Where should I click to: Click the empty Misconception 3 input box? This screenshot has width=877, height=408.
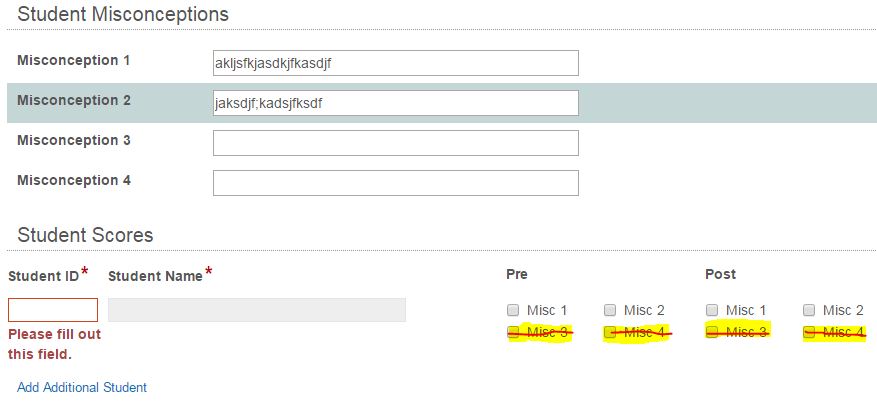(395, 143)
